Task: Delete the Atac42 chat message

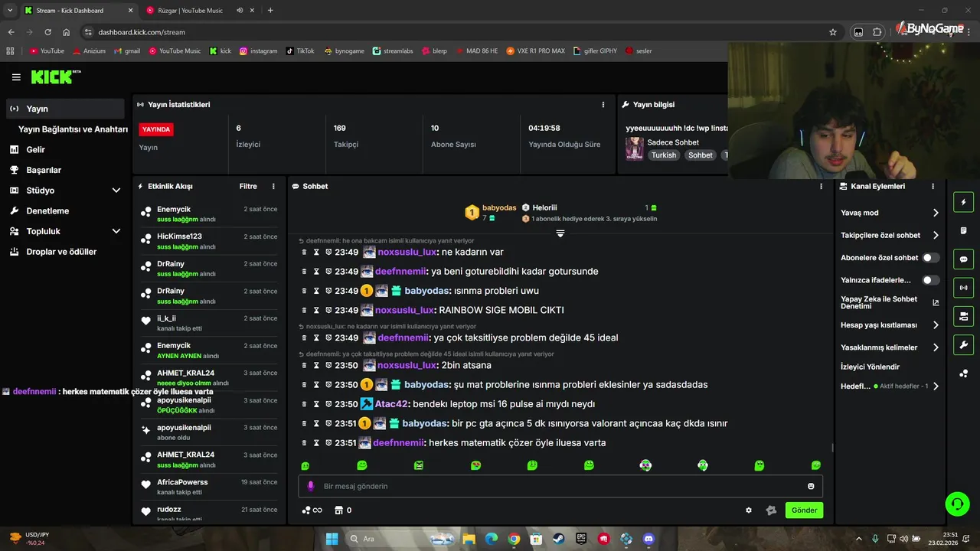Action: click(x=304, y=404)
